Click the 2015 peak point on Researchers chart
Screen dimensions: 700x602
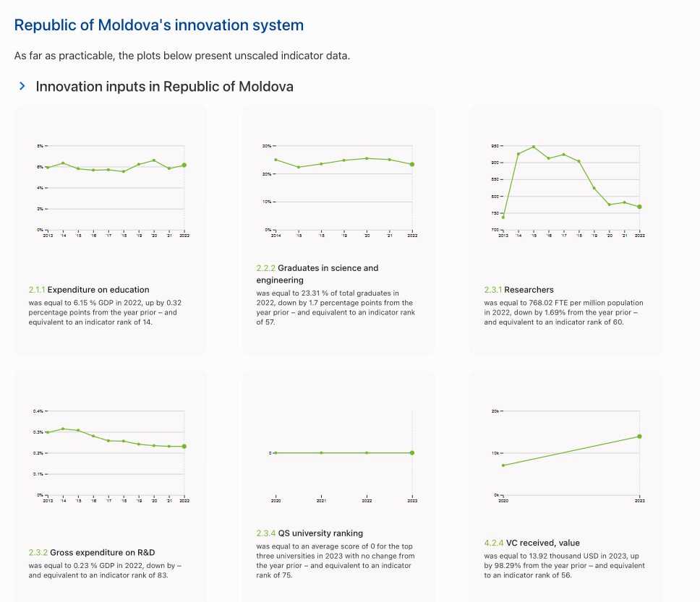point(534,147)
